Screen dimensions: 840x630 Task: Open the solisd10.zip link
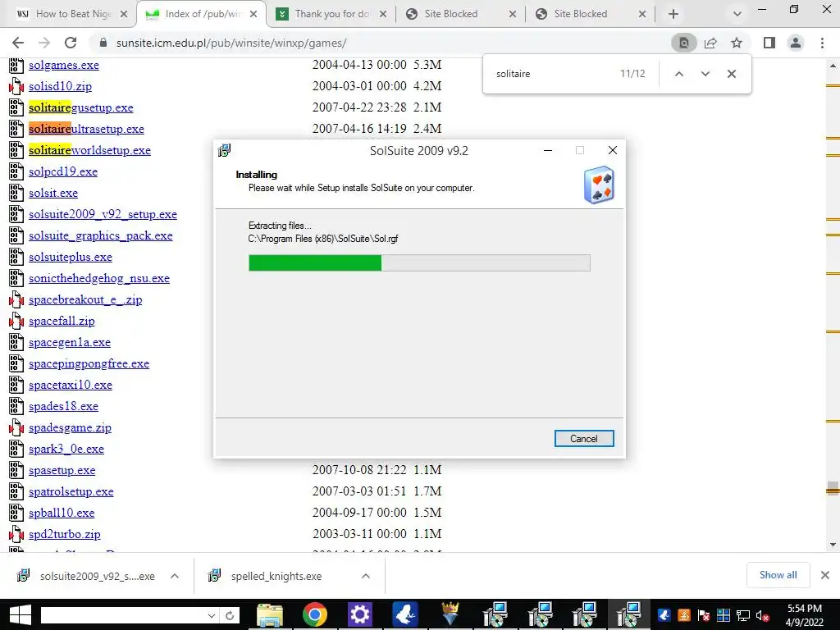tap(60, 86)
